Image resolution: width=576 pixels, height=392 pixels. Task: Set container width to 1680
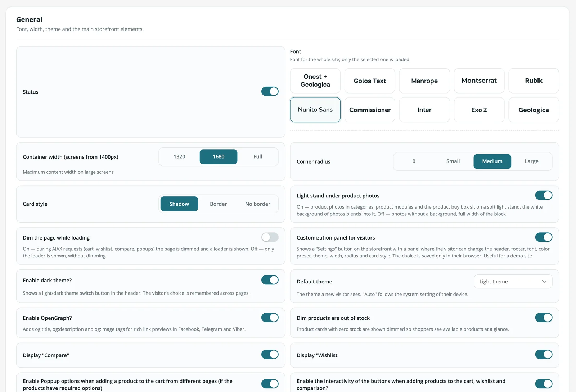tap(219, 157)
